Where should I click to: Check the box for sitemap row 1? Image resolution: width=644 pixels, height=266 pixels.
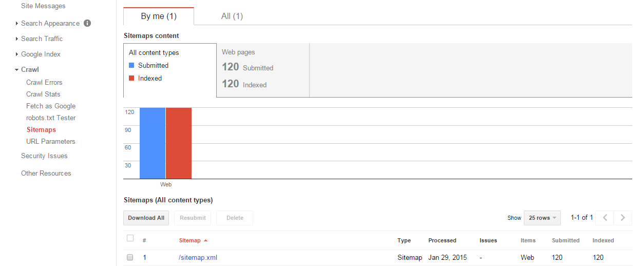130,257
